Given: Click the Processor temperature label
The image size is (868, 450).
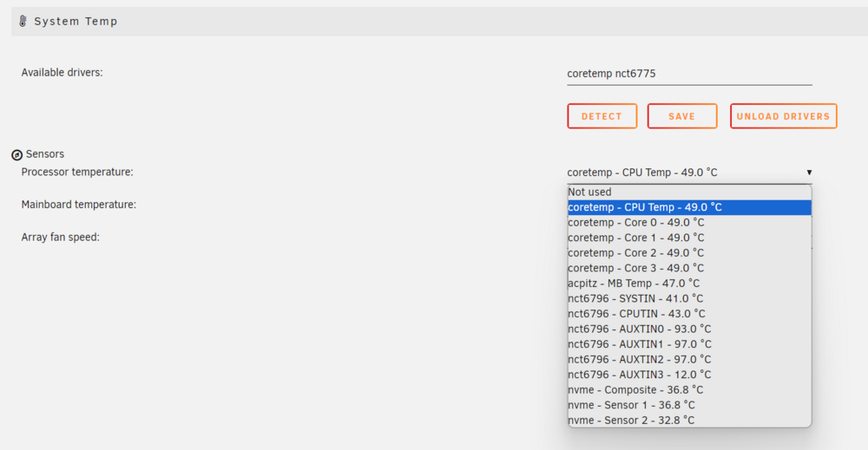Looking at the screenshot, I should (x=77, y=172).
